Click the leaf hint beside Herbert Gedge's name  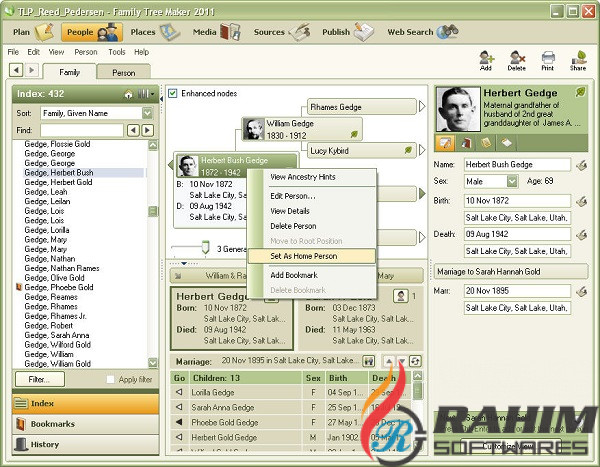click(580, 92)
